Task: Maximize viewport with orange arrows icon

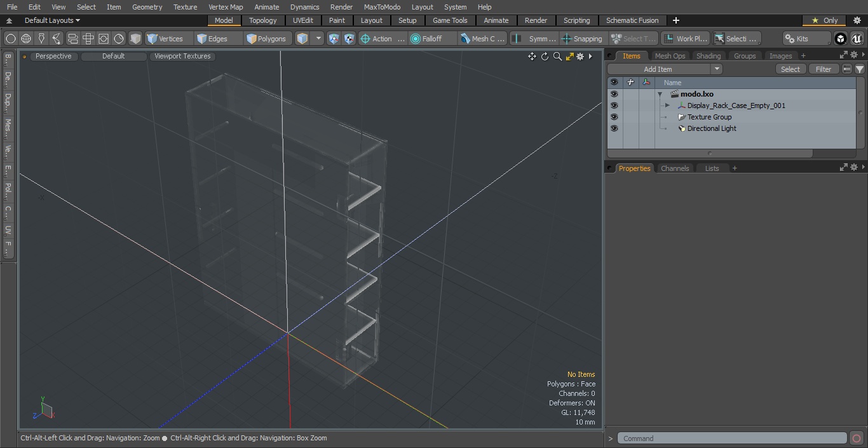Action: 569,57
